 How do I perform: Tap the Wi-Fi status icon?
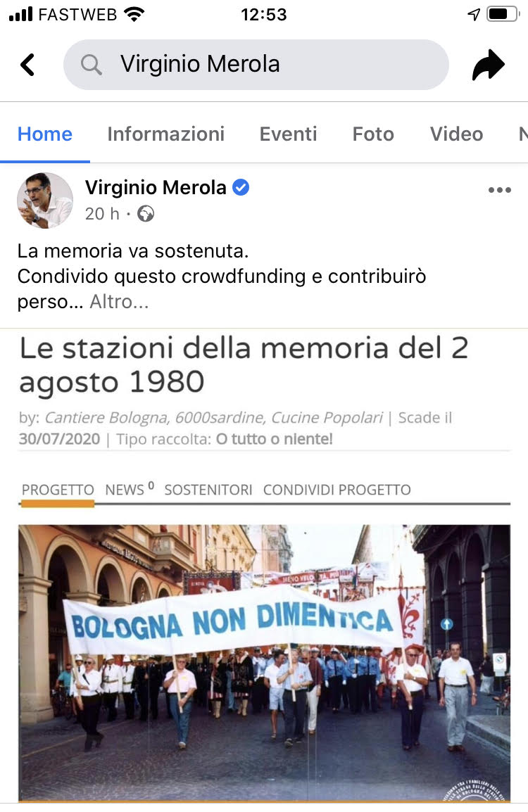[134, 14]
